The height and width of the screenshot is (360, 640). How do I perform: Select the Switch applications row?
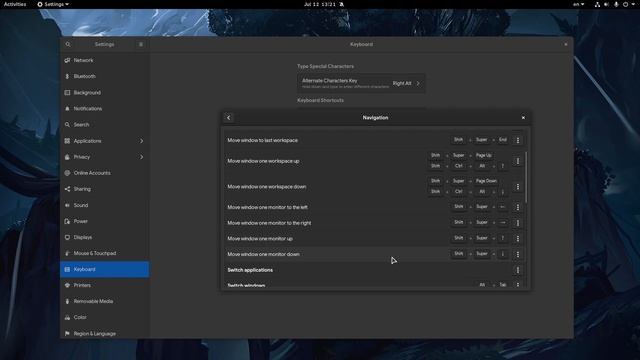374,270
